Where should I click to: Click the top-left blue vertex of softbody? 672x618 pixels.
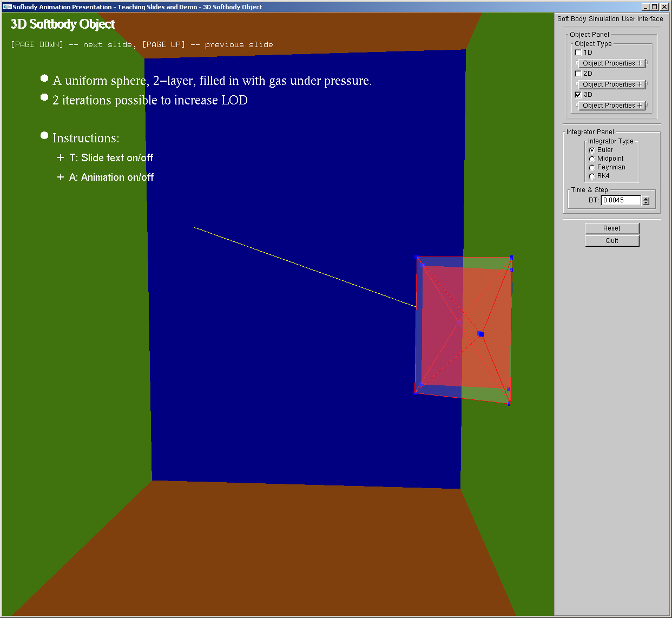click(x=416, y=257)
